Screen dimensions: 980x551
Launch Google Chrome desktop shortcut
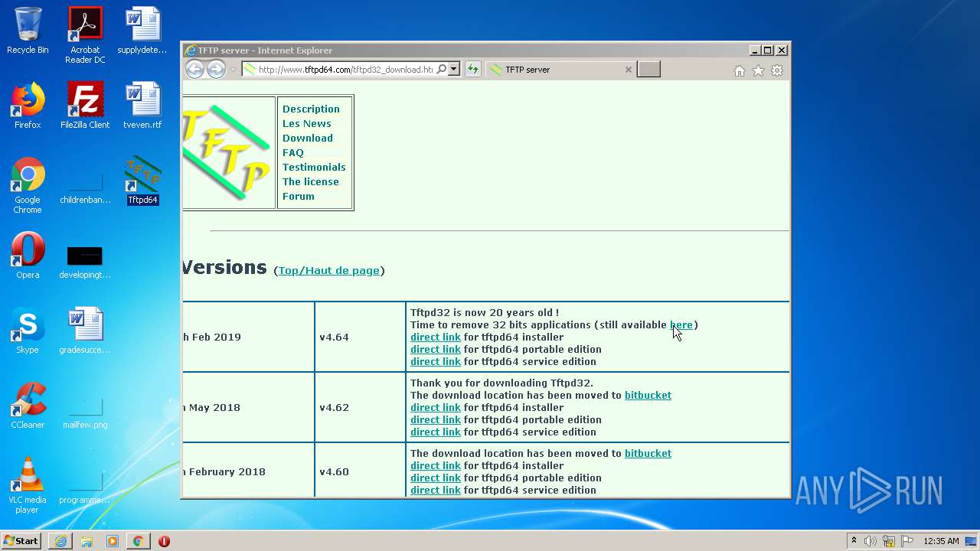click(28, 185)
